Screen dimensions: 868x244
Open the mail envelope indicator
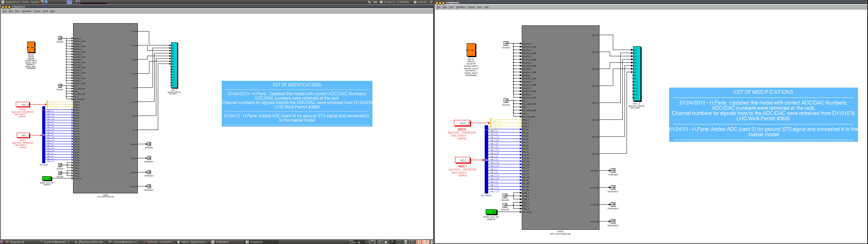[381, 2]
